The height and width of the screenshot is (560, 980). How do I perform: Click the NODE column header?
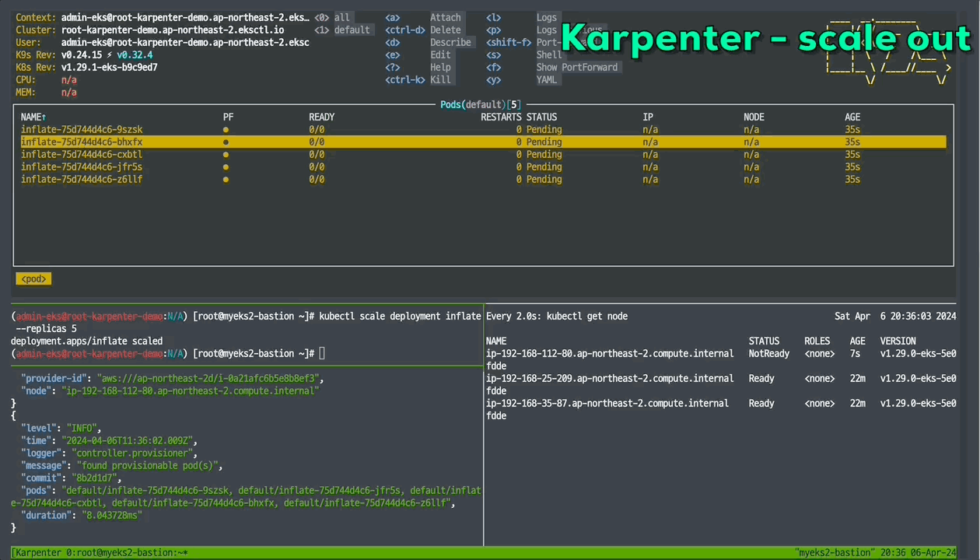coord(754,117)
